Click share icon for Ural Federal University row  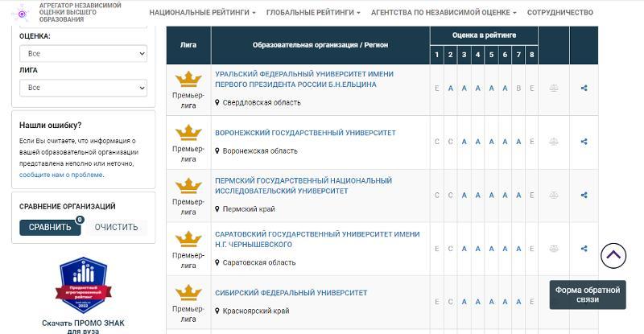pos(584,89)
